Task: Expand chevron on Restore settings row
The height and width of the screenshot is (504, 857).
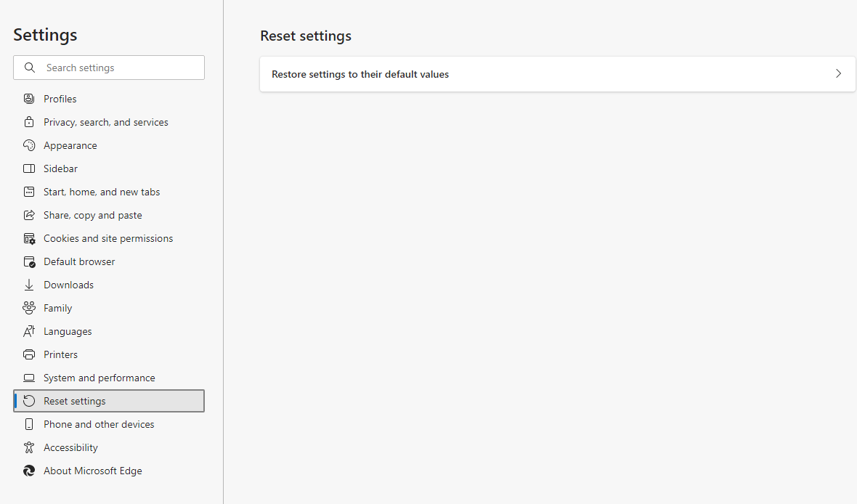Action: (838, 73)
